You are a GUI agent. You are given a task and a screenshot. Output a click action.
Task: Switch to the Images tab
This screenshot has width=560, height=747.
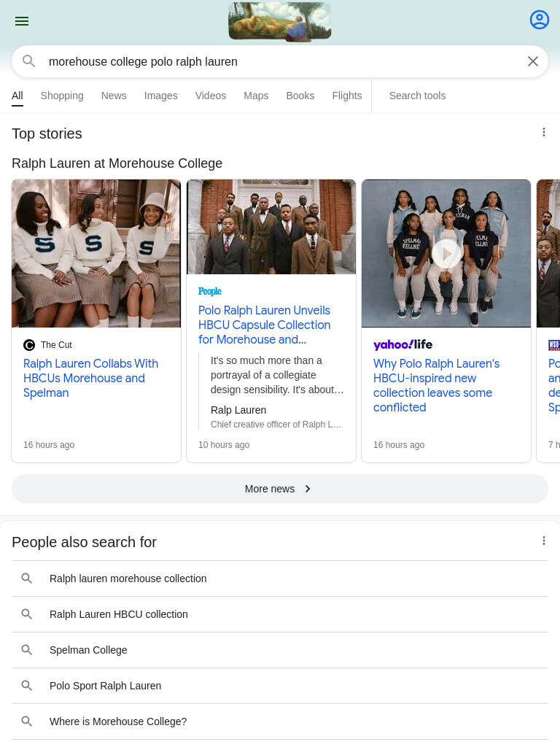[161, 96]
